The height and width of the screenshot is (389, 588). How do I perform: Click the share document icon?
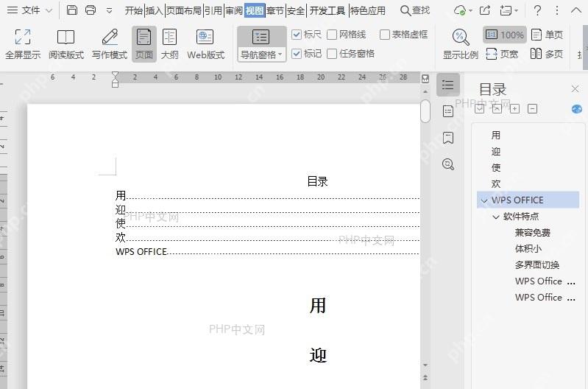tap(485, 10)
